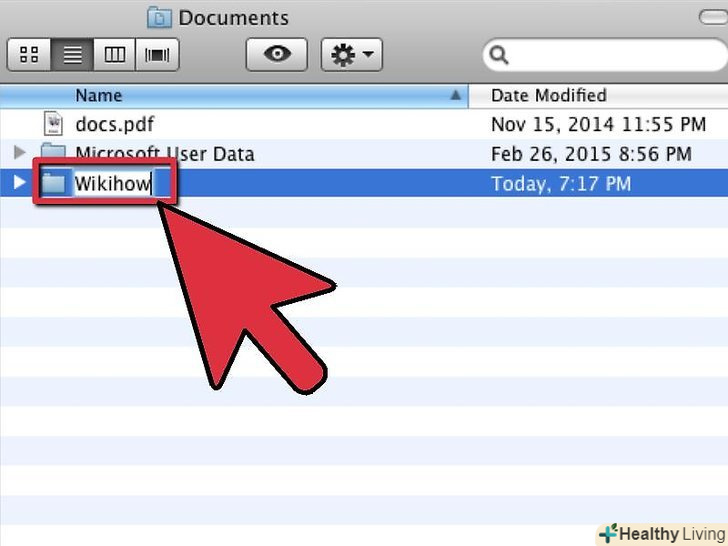
Task: Open the Action gear menu
Action: pyautogui.click(x=351, y=55)
